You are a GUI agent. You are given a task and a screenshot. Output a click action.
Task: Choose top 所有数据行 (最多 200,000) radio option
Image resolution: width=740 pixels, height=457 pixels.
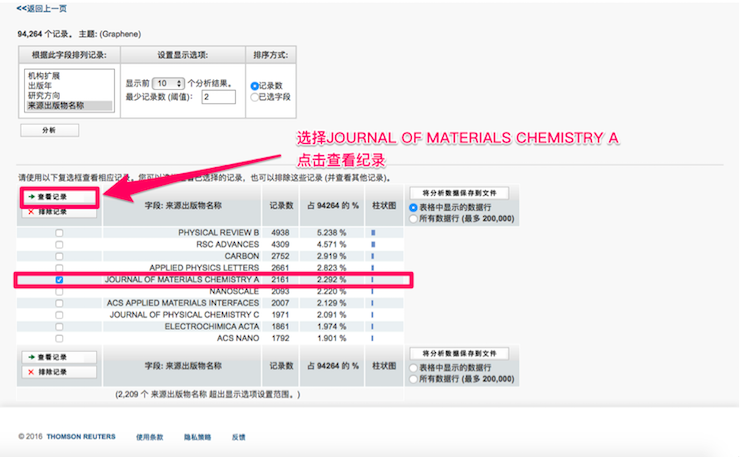coord(414,218)
